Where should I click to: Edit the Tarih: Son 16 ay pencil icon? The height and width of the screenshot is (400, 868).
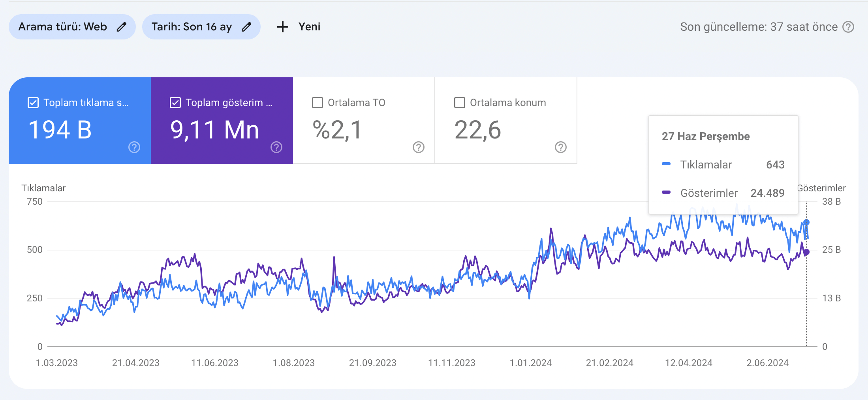point(246,27)
